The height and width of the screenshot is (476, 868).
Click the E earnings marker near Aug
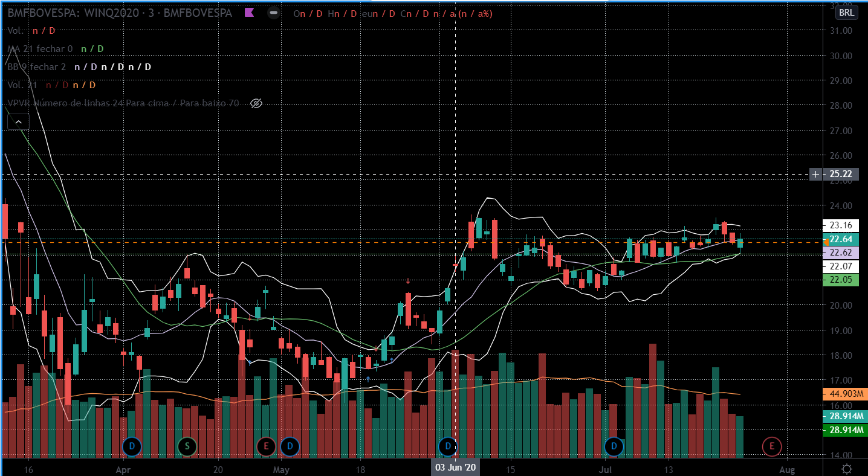772,447
